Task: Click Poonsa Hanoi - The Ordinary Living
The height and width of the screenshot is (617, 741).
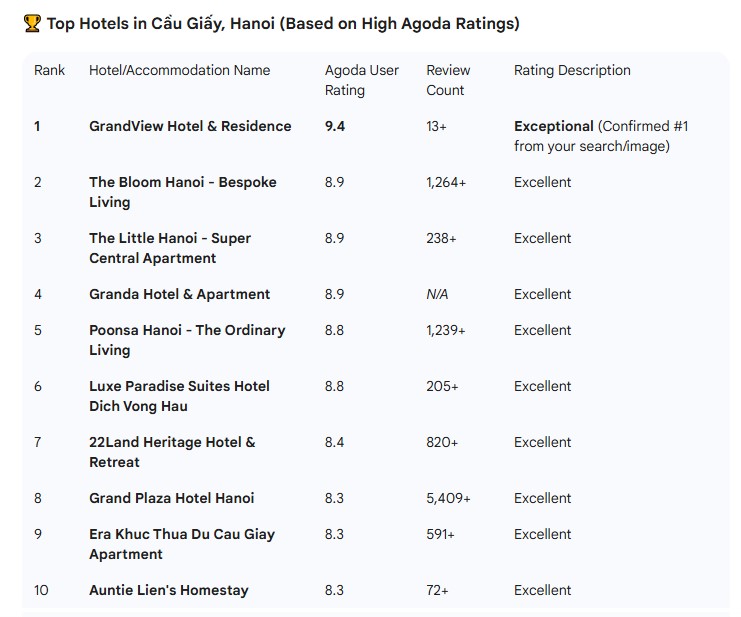Action: click(x=187, y=340)
